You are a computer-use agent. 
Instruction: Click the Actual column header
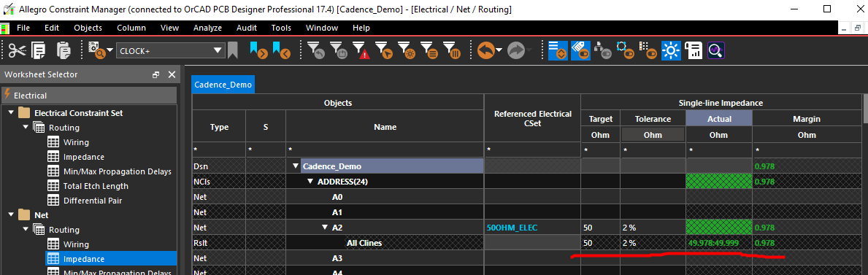(719, 118)
